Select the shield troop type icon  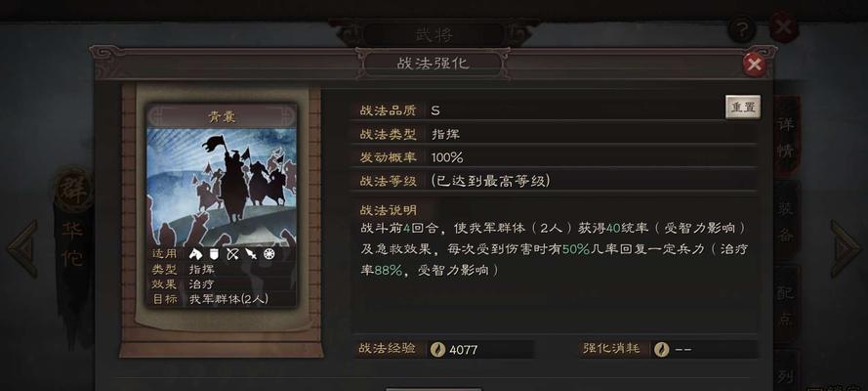click(x=213, y=254)
